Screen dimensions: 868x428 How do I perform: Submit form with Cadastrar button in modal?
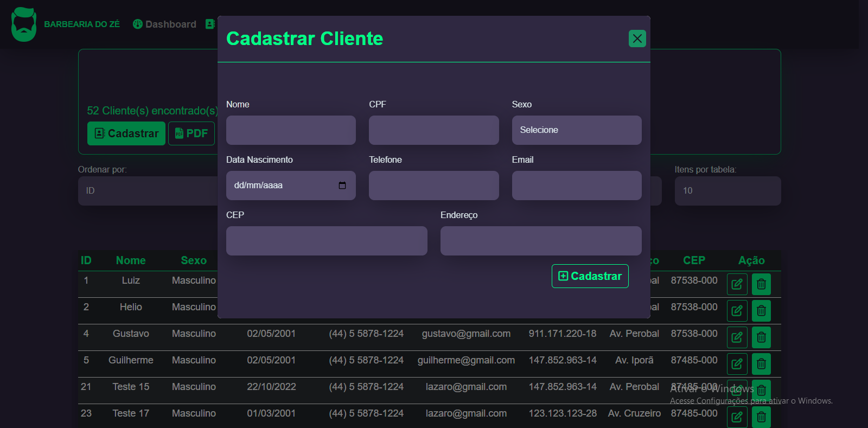click(590, 276)
